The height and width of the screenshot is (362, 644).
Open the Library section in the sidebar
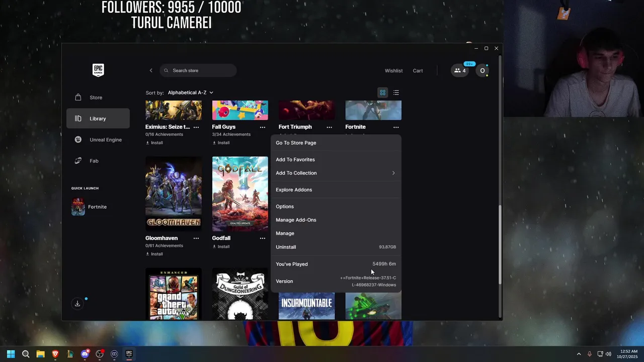pos(98,119)
